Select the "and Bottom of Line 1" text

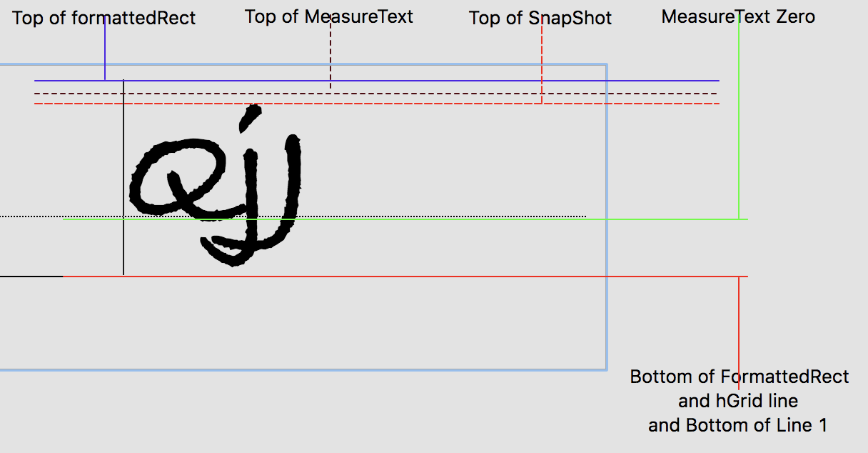[737, 425]
